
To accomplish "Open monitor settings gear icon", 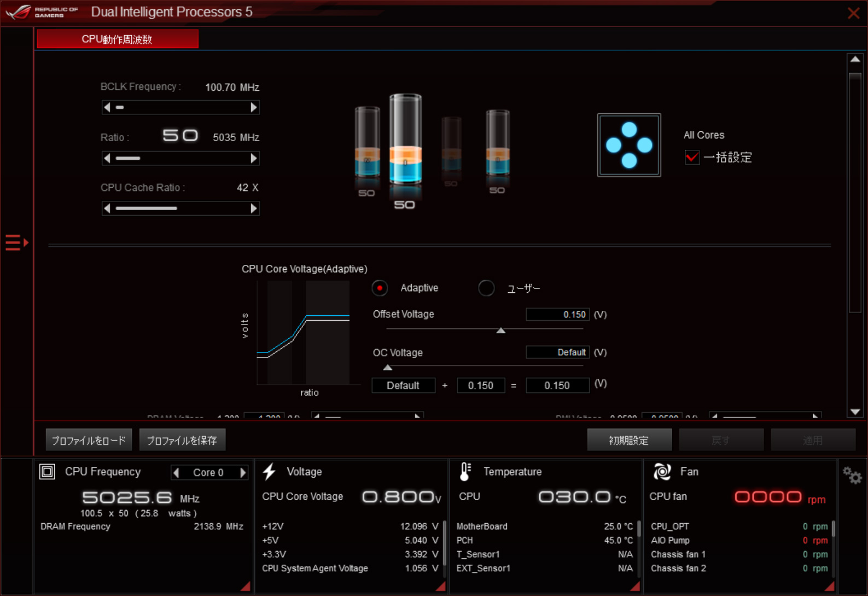I will 852,475.
